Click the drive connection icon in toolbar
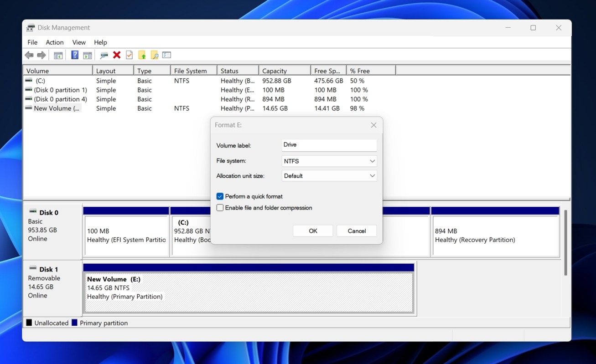This screenshot has width=596, height=364. click(x=104, y=55)
